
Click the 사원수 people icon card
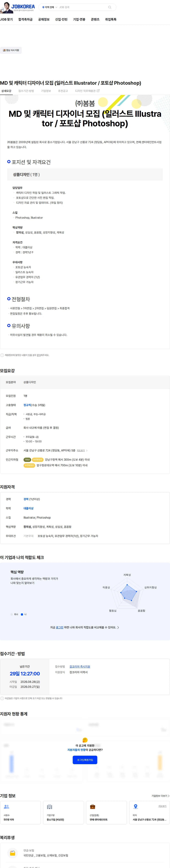click(x=20, y=812)
